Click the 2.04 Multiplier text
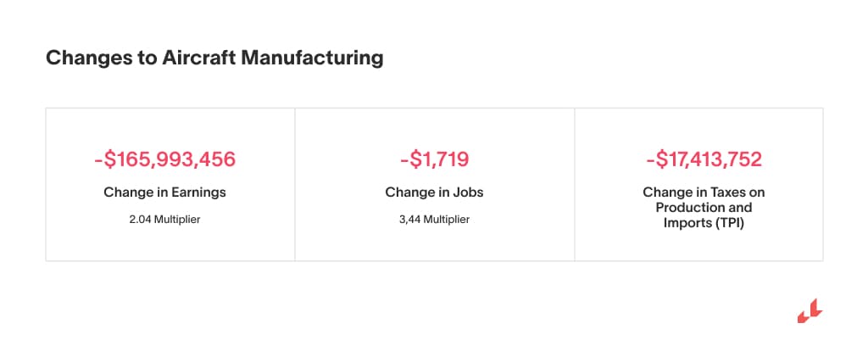 [164, 220]
